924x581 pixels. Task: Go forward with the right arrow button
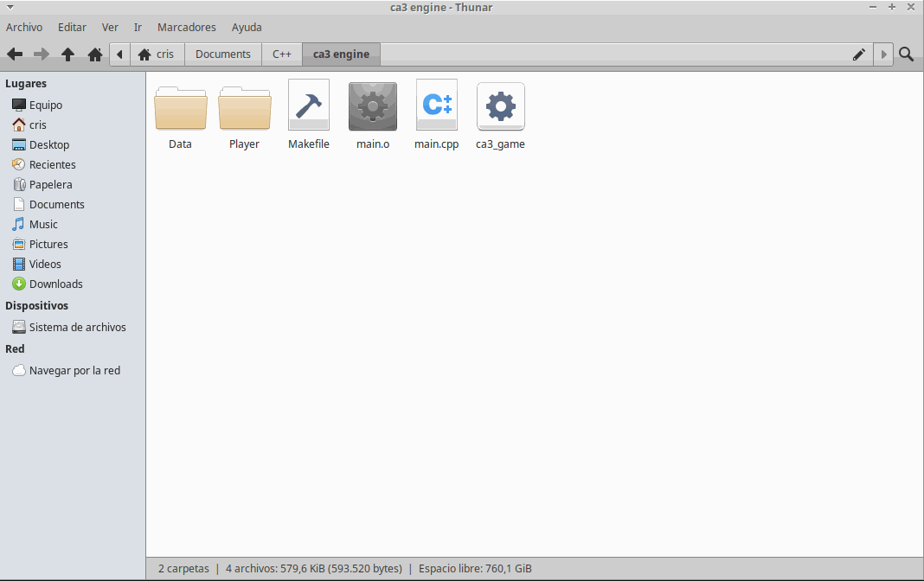(42, 54)
